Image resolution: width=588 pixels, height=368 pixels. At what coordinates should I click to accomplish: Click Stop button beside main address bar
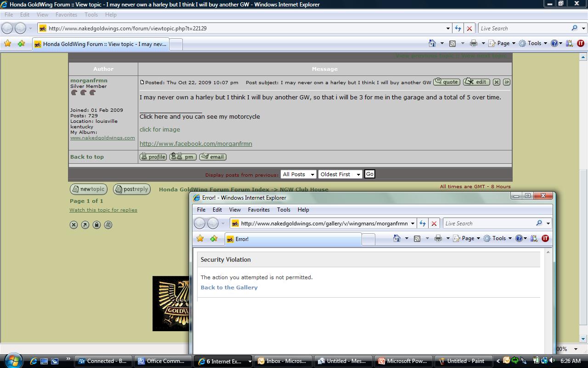click(469, 28)
